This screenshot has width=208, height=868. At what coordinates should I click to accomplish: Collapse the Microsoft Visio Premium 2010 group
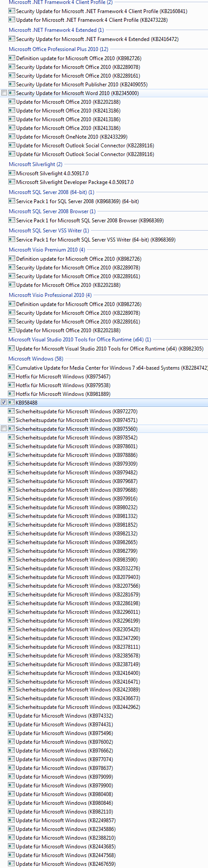tap(47, 250)
